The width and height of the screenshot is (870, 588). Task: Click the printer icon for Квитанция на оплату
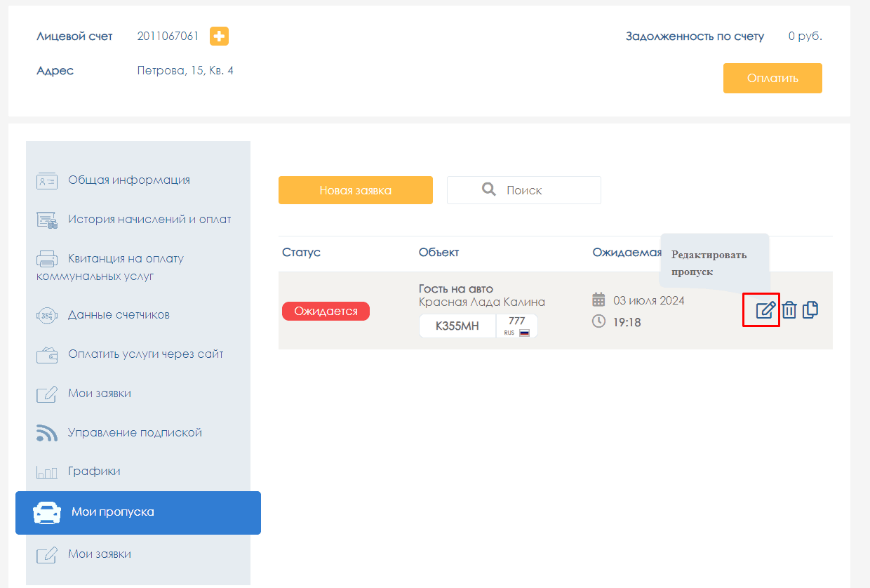[46, 259]
